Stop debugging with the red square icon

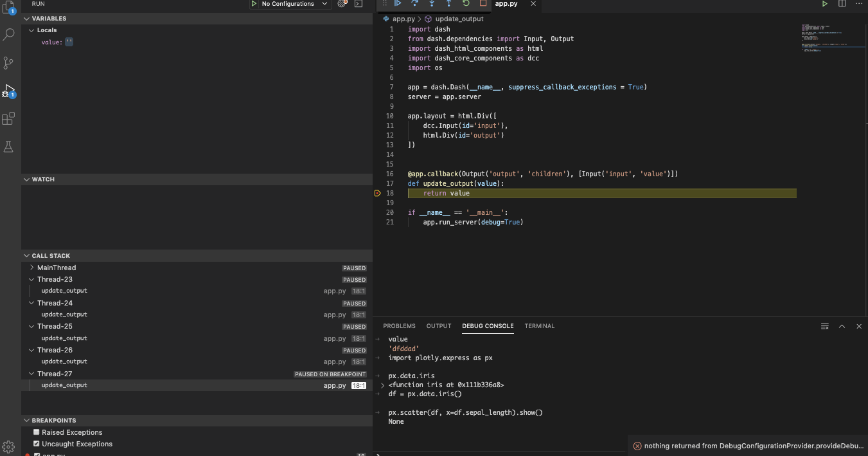pyautogui.click(x=483, y=4)
